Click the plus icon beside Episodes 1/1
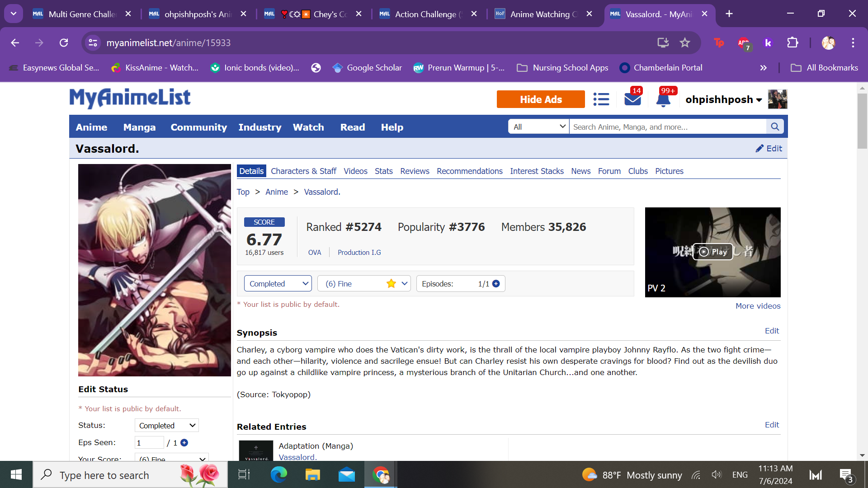The width and height of the screenshot is (868, 488). [496, 284]
